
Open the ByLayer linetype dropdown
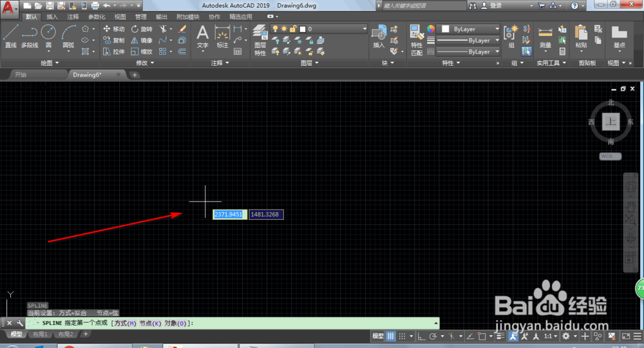468,52
